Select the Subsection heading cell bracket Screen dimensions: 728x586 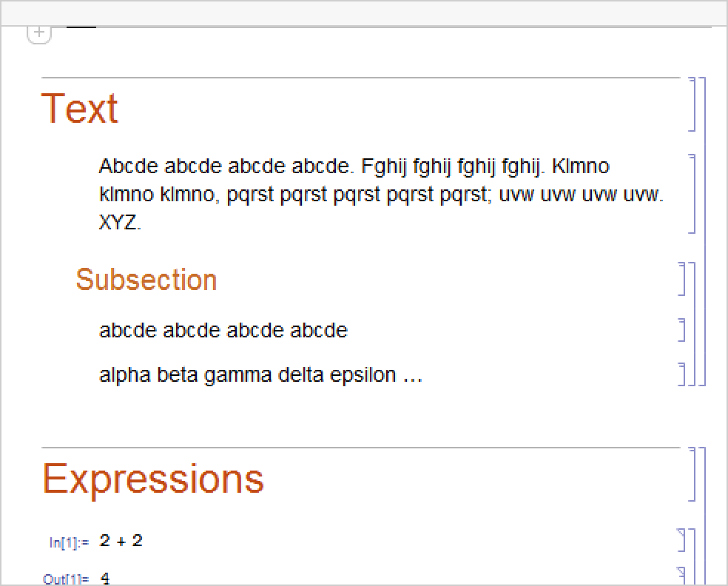pyautogui.click(x=682, y=278)
